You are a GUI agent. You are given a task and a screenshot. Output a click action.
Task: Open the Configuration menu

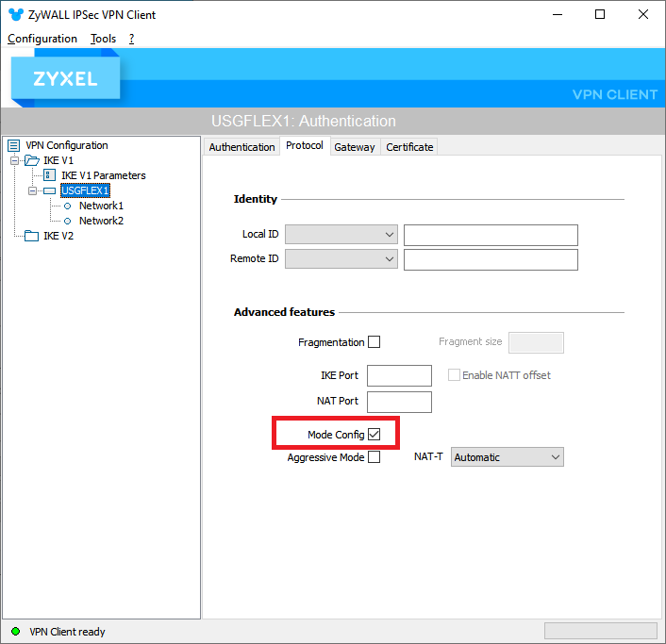point(42,39)
